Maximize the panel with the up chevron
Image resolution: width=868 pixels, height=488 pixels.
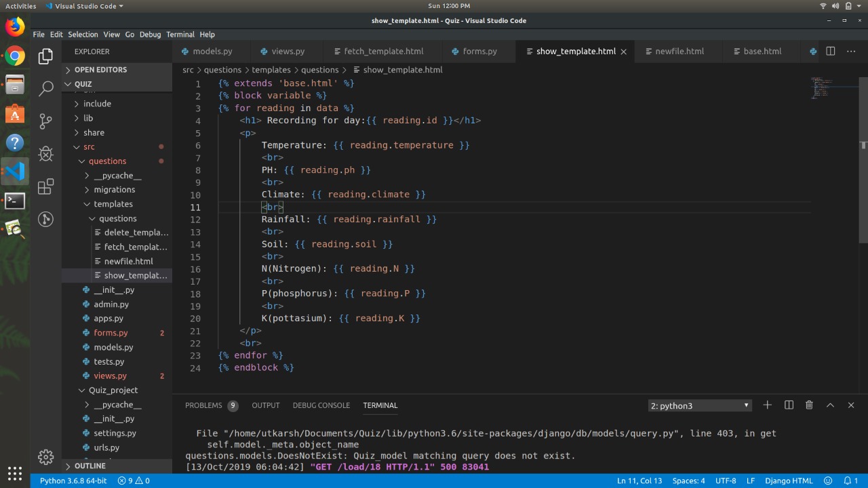[x=830, y=405]
